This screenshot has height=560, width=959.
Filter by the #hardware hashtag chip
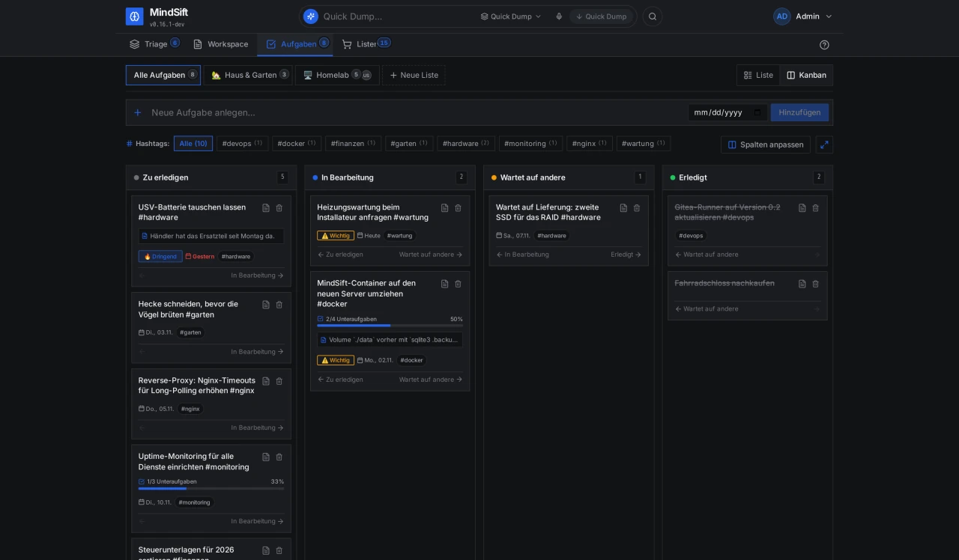pos(465,144)
